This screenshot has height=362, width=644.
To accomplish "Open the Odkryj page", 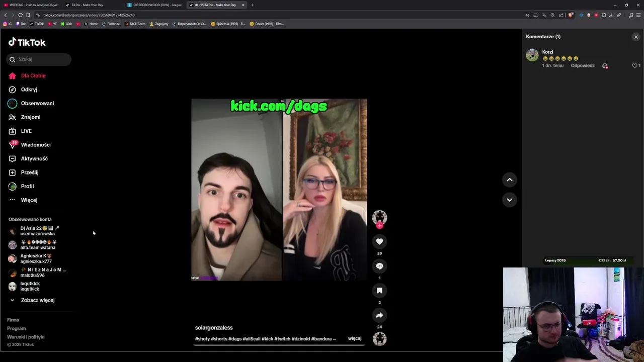I will pyautogui.click(x=23, y=89).
